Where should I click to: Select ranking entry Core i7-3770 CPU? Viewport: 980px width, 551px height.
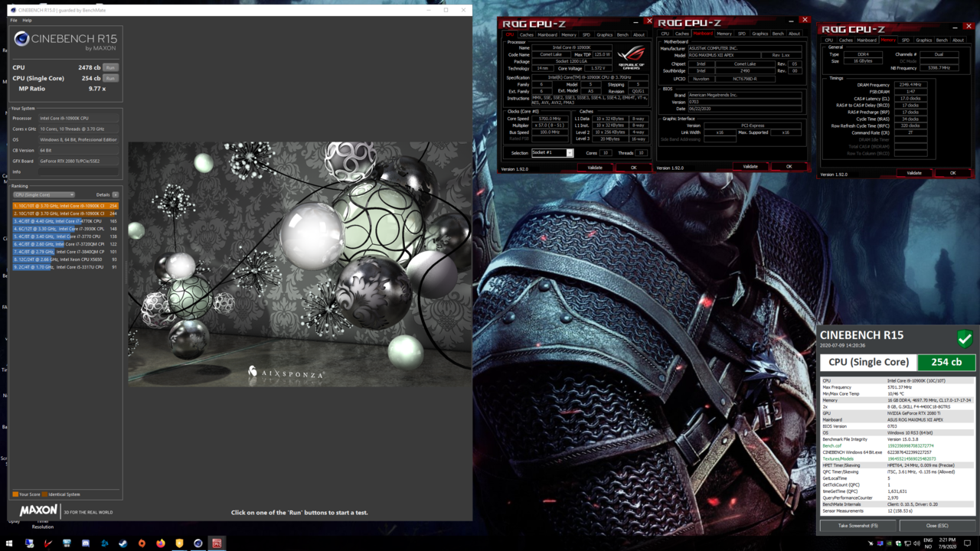(x=65, y=236)
